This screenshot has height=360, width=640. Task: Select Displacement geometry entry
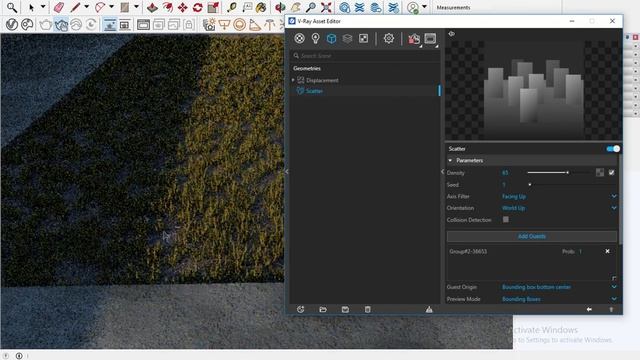tap(322, 80)
